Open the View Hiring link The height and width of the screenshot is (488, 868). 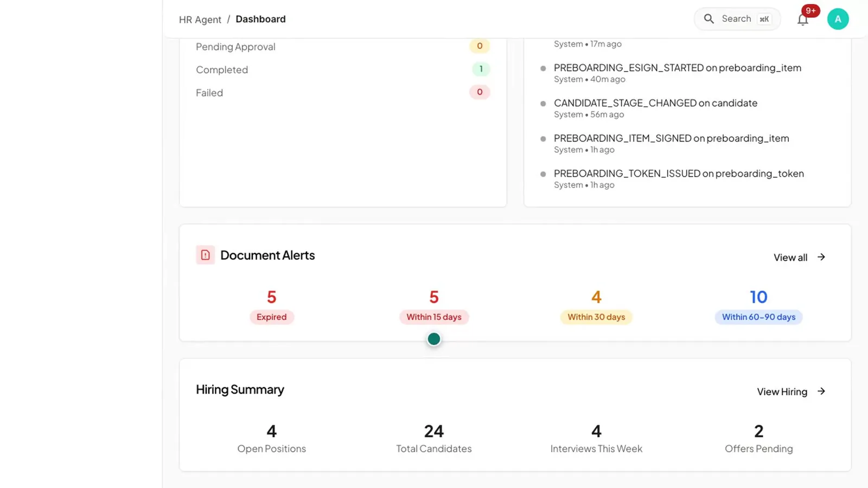tap(782, 391)
